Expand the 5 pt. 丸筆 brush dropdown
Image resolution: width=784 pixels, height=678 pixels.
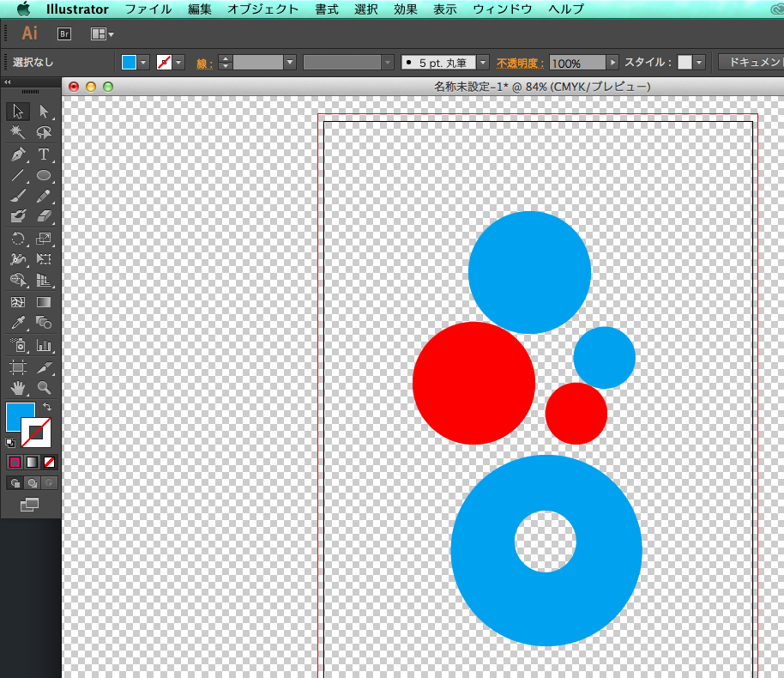click(x=483, y=63)
